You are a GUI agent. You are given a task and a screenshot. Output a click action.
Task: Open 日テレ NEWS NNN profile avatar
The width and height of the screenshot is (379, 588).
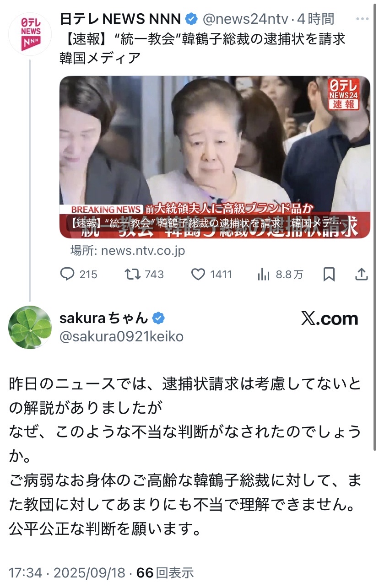tap(31, 34)
